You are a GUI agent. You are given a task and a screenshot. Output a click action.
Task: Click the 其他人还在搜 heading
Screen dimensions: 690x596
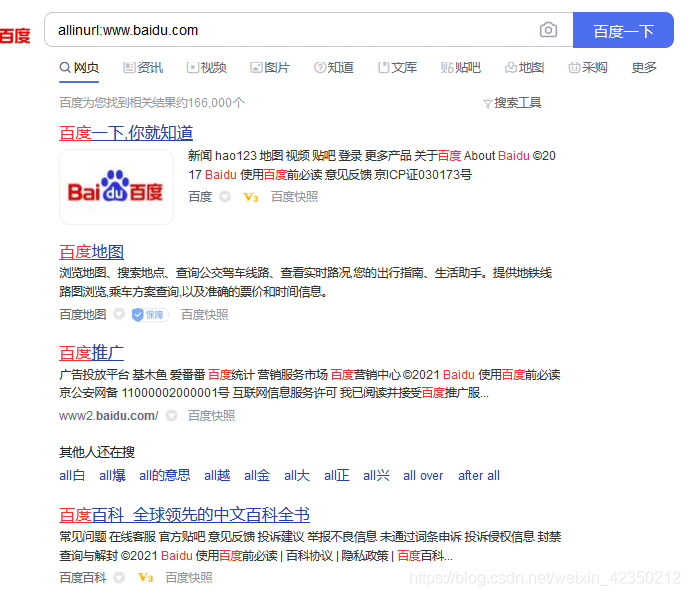[97, 452]
